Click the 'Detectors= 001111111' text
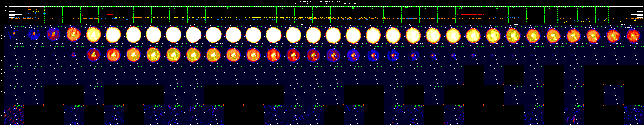The height and width of the screenshot is (125, 644). [x=349, y=3]
